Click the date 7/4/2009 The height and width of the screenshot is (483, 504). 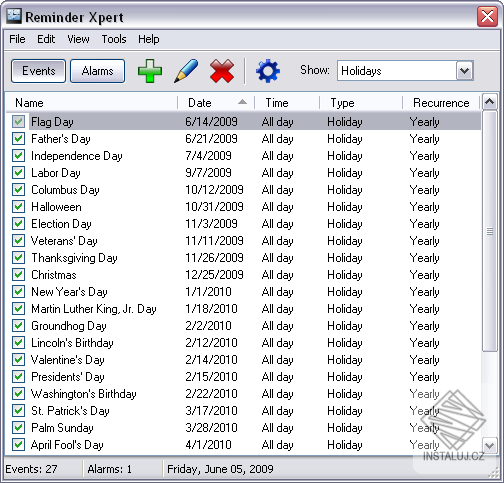(x=208, y=156)
